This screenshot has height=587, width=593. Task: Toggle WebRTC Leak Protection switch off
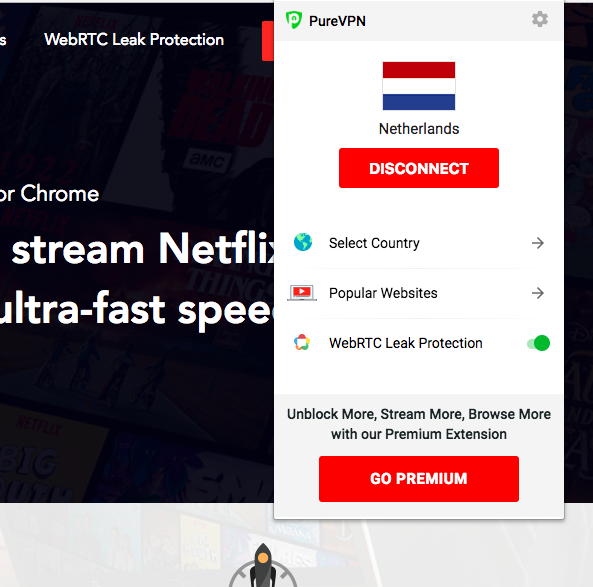pyautogui.click(x=538, y=343)
